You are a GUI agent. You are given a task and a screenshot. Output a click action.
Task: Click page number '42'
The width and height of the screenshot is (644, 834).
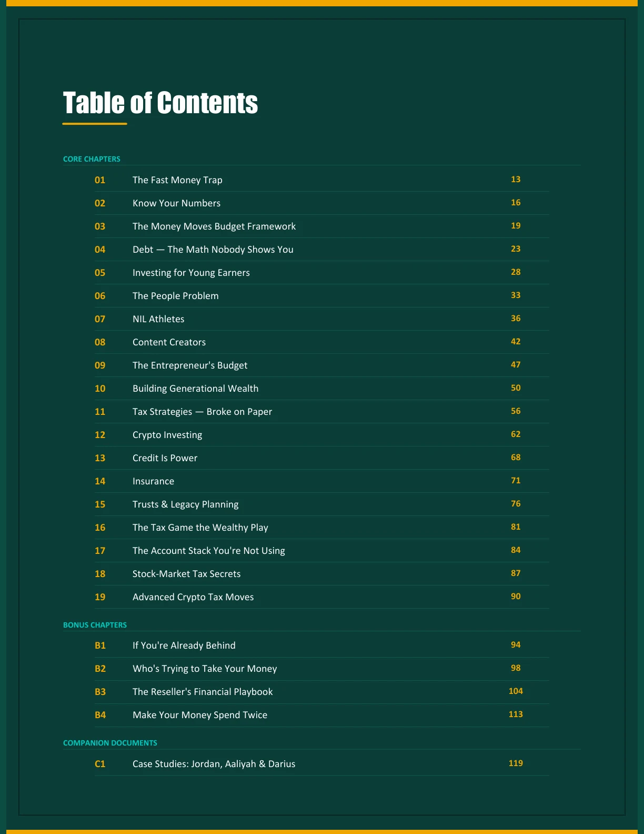click(516, 342)
